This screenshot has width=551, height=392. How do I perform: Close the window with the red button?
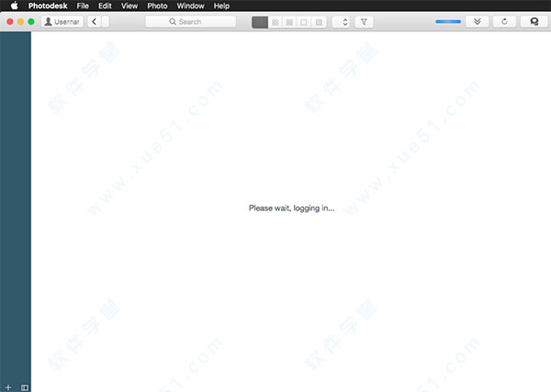pos(10,22)
